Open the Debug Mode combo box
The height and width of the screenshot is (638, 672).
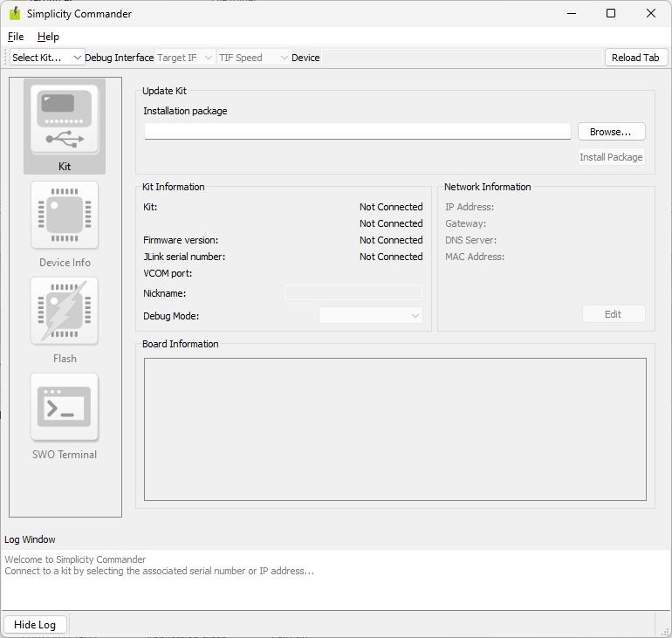tap(370, 316)
